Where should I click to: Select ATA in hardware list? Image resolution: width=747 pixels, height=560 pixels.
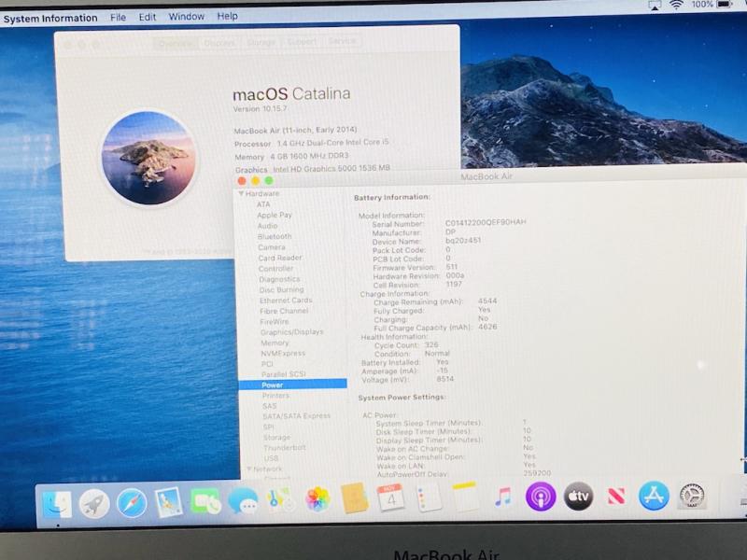263,204
